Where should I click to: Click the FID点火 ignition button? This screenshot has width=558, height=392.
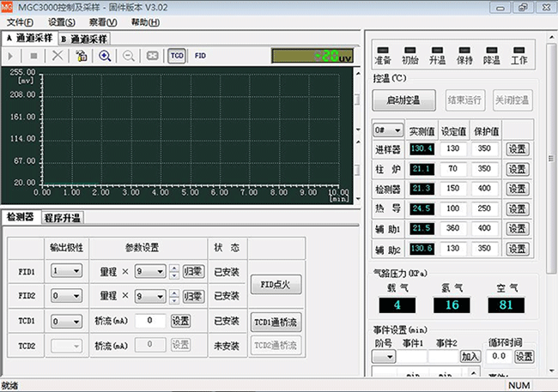[x=275, y=283]
